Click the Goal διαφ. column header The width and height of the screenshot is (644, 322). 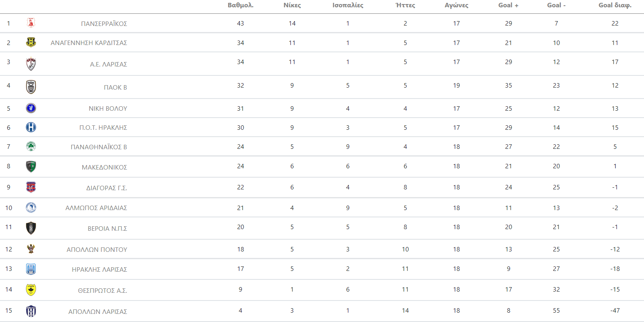615,5
